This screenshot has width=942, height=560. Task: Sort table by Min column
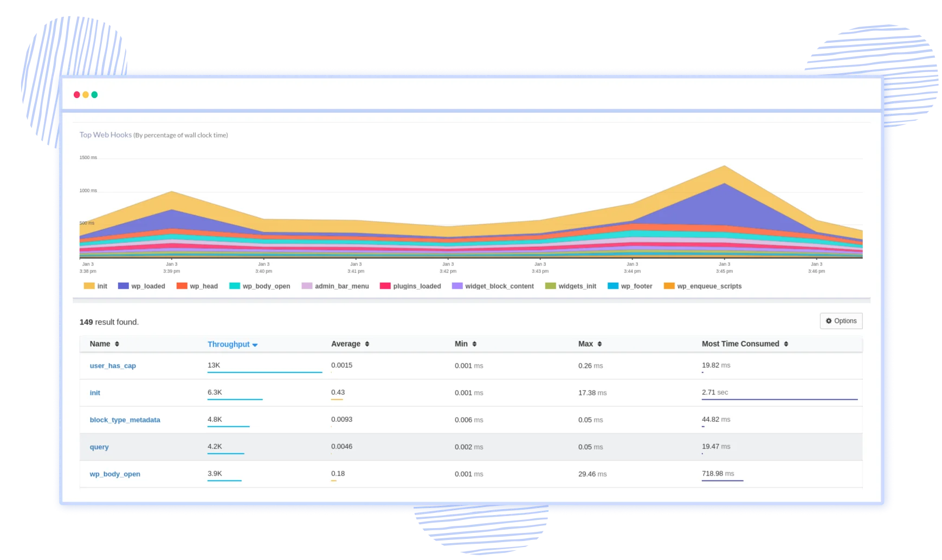click(x=466, y=344)
